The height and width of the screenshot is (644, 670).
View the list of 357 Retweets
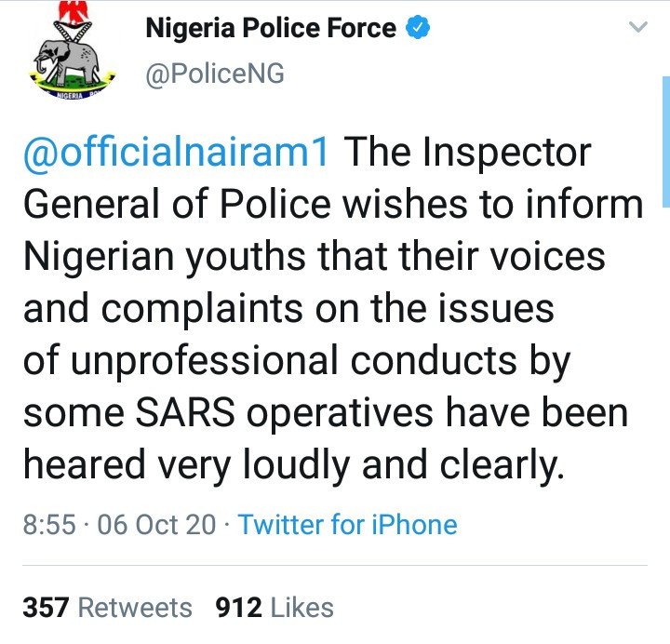(107, 608)
